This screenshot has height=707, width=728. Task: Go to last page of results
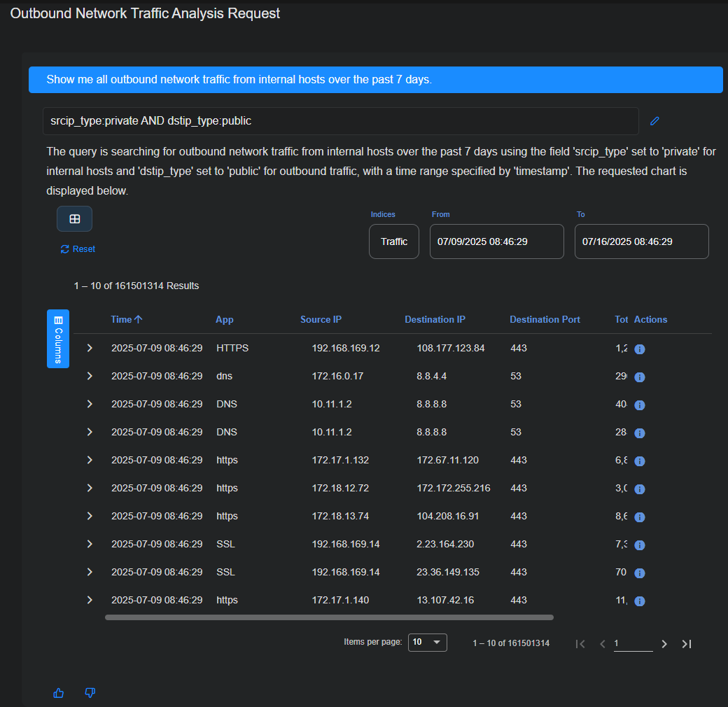tap(686, 644)
